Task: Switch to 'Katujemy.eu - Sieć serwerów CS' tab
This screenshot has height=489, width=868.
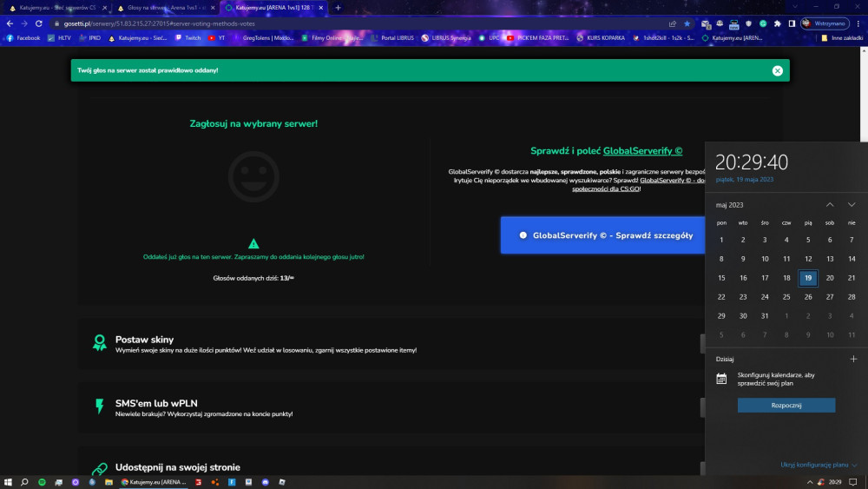Action: click(56, 8)
